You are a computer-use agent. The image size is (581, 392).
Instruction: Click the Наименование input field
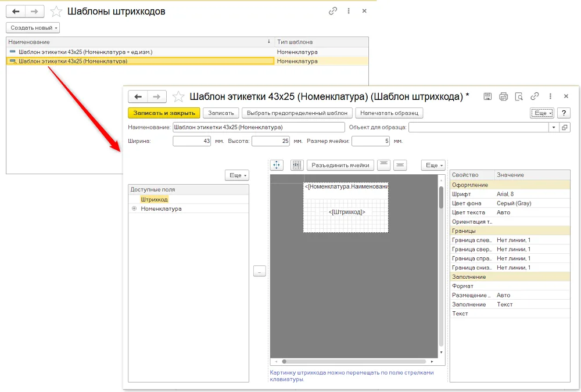[x=259, y=127]
